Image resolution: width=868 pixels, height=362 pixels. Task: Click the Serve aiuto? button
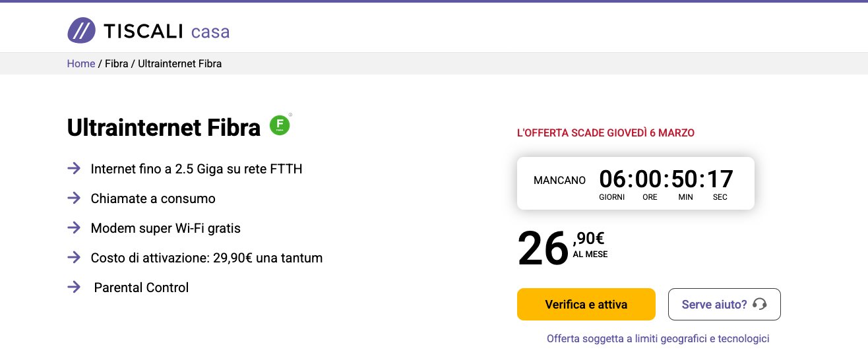(724, 304)
